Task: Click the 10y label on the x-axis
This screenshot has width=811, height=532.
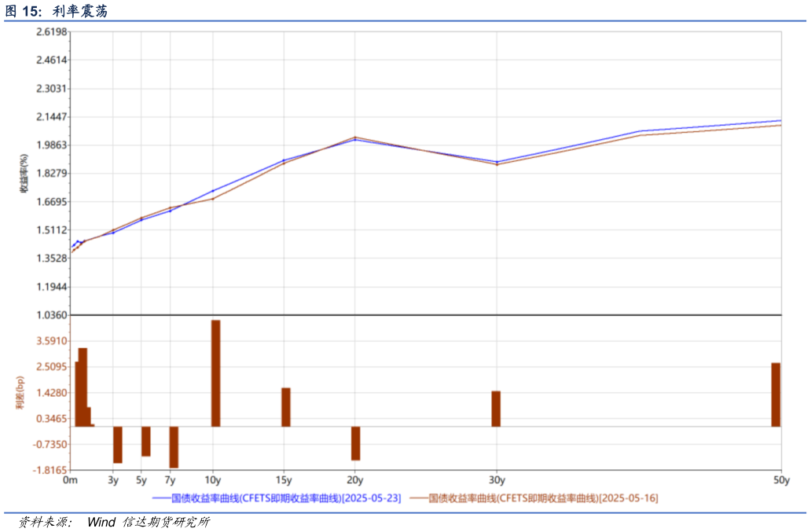Action: 213,480
